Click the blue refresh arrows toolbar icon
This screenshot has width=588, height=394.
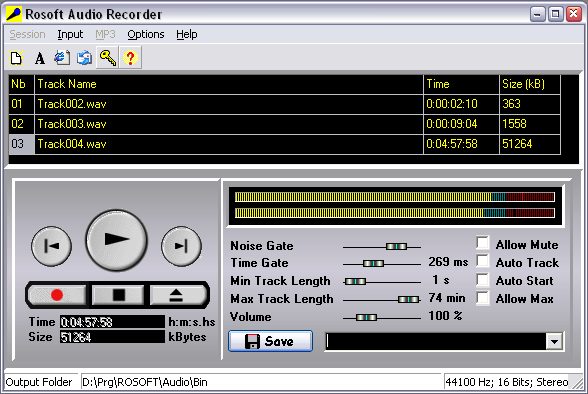pos(84,58)
